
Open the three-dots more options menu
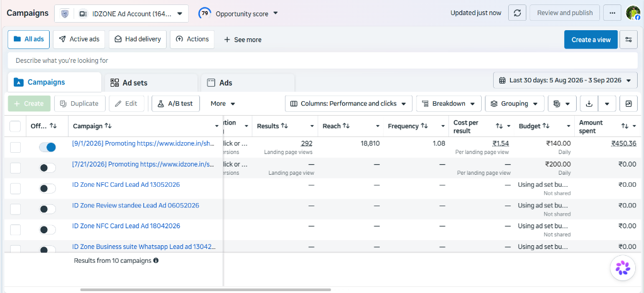click(613, 13)
